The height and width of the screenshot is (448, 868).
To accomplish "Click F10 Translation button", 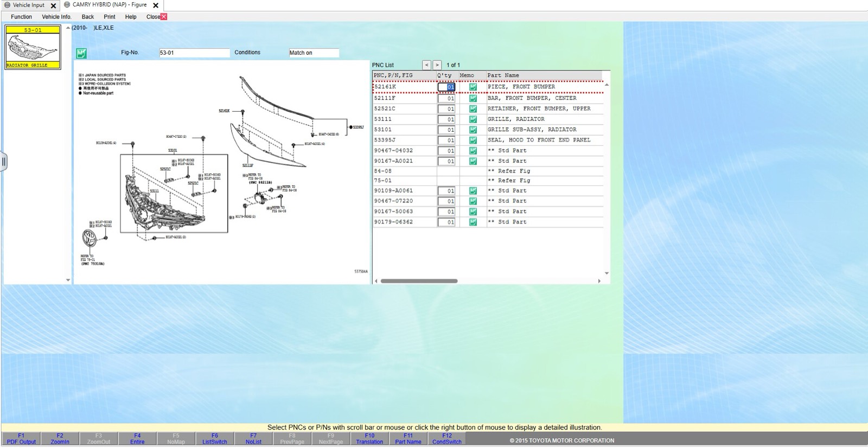I will tap(369, 439).
